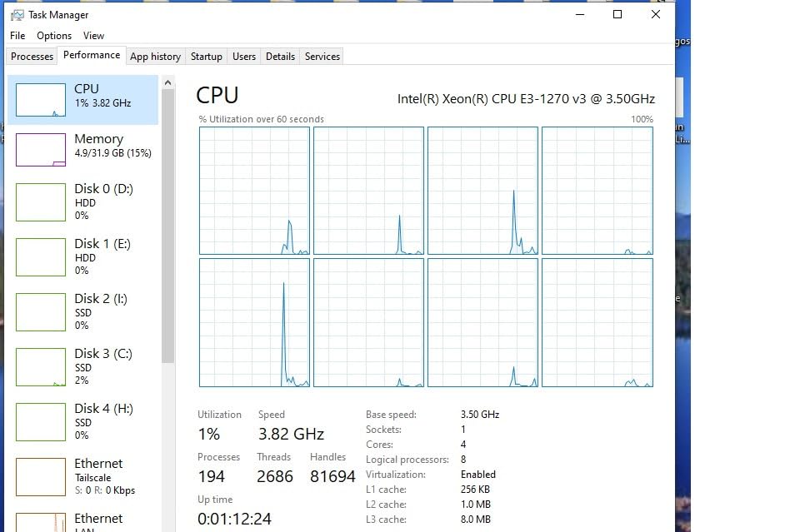This screenshot has height=532, width=800.
Task: Open the Users tab
Action: [x=244, y=57]
